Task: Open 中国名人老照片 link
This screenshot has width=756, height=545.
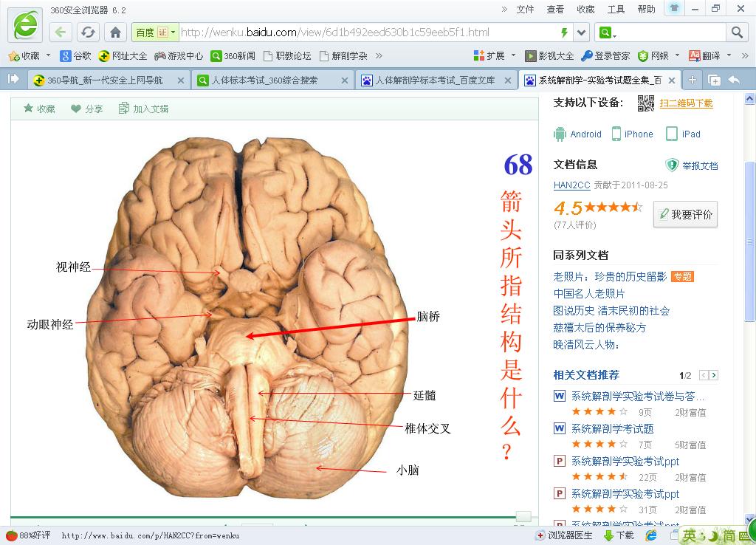Action: tap(589, 293)
